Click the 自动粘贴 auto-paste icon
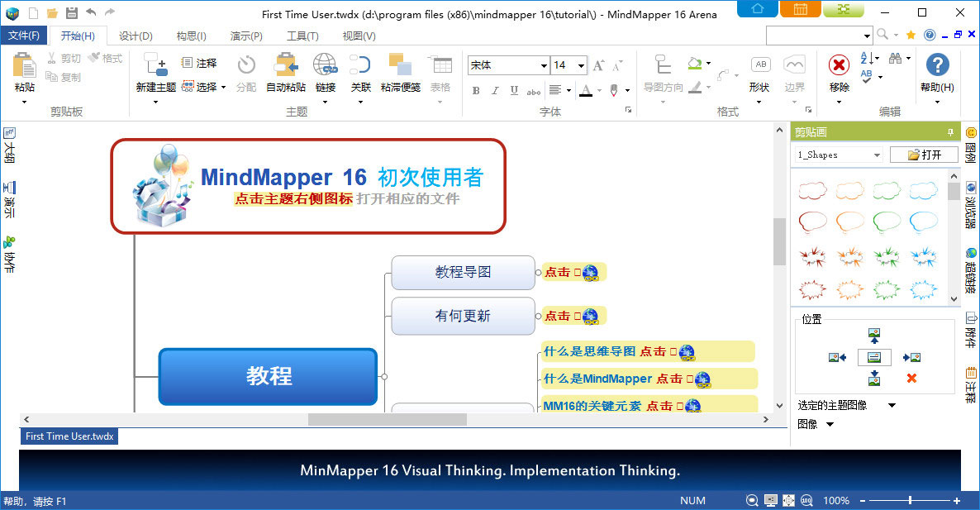Viewport: 980px width, 510px height. click(286, 64)
